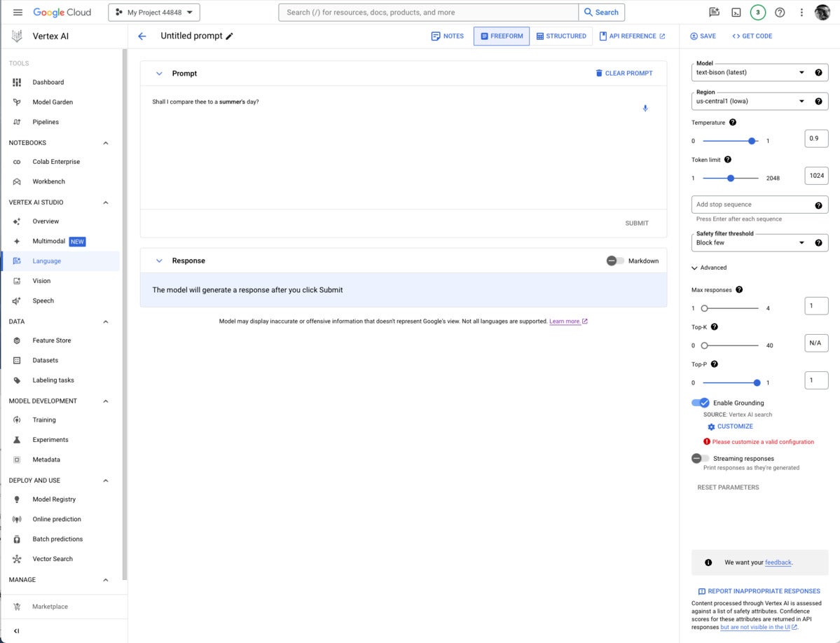The height and width of the screenshot is (643, 840).
Task: Show help for Max responses
Action: coord(738,290)
